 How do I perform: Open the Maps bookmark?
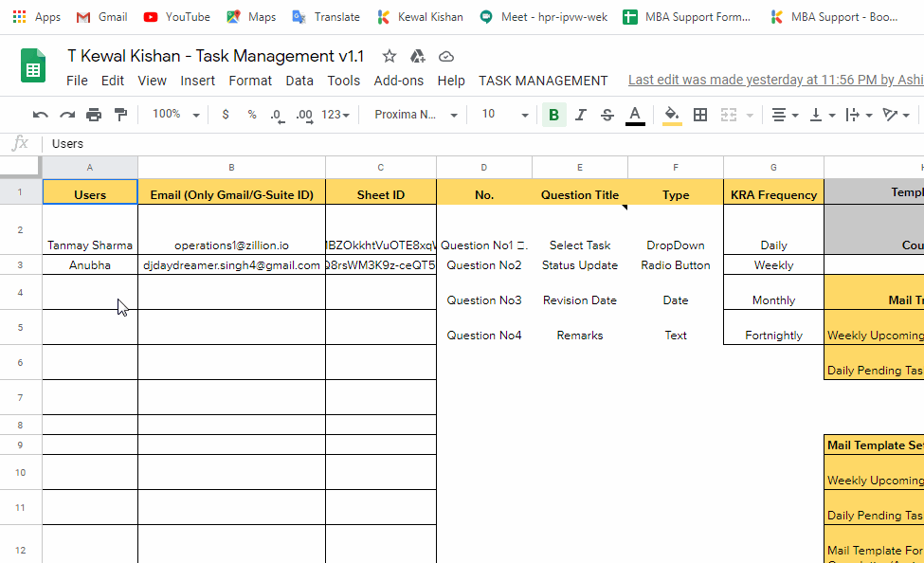[251, 17]
